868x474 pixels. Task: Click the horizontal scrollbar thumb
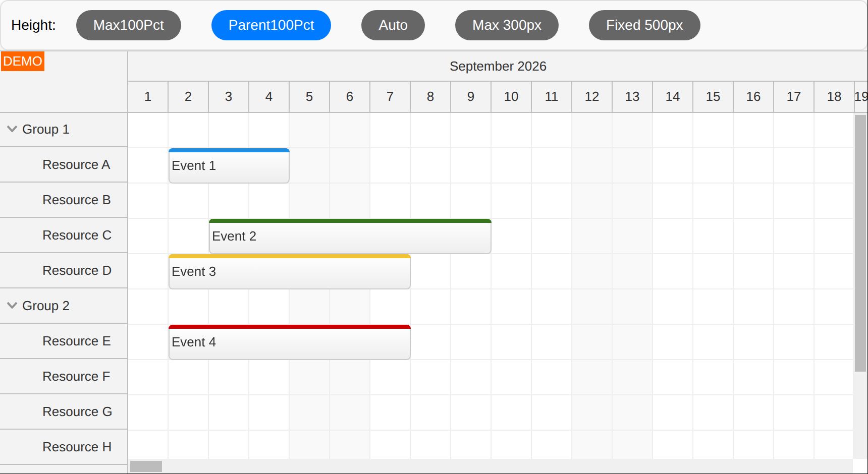[146, 466]
